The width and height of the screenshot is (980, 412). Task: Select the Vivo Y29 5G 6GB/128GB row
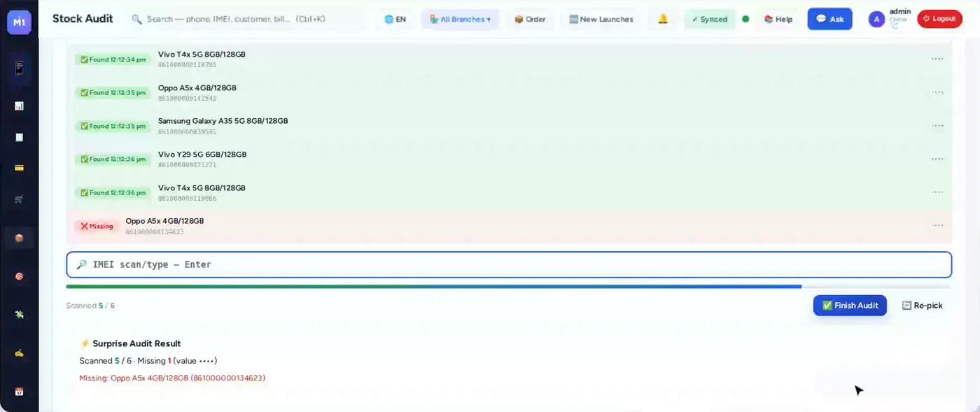509,159
